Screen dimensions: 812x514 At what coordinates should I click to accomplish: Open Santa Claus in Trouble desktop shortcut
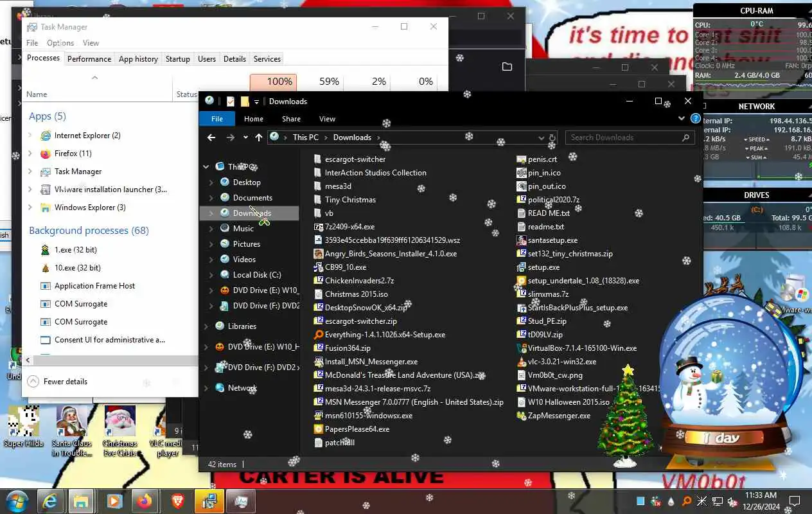[71, 431]
